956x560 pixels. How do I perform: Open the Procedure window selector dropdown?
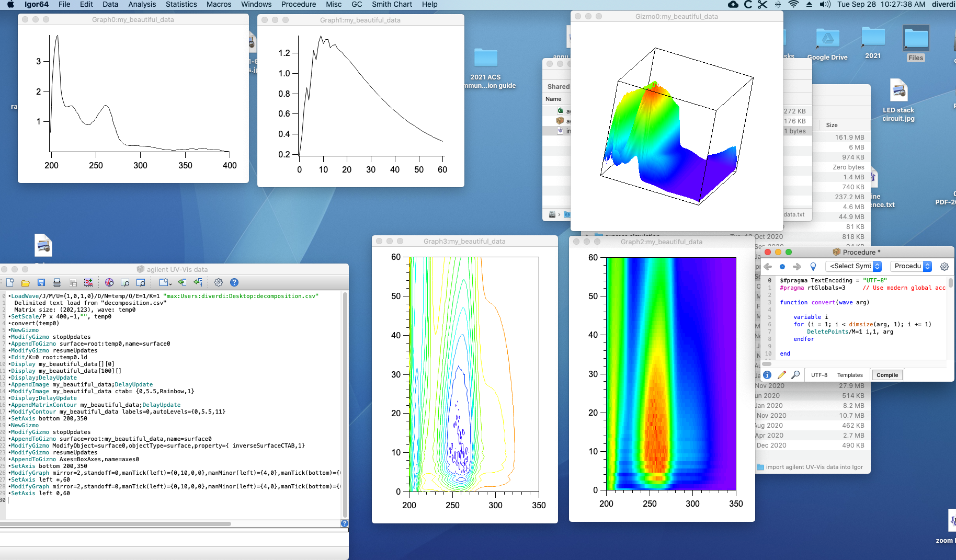click(x=912, y=266)
